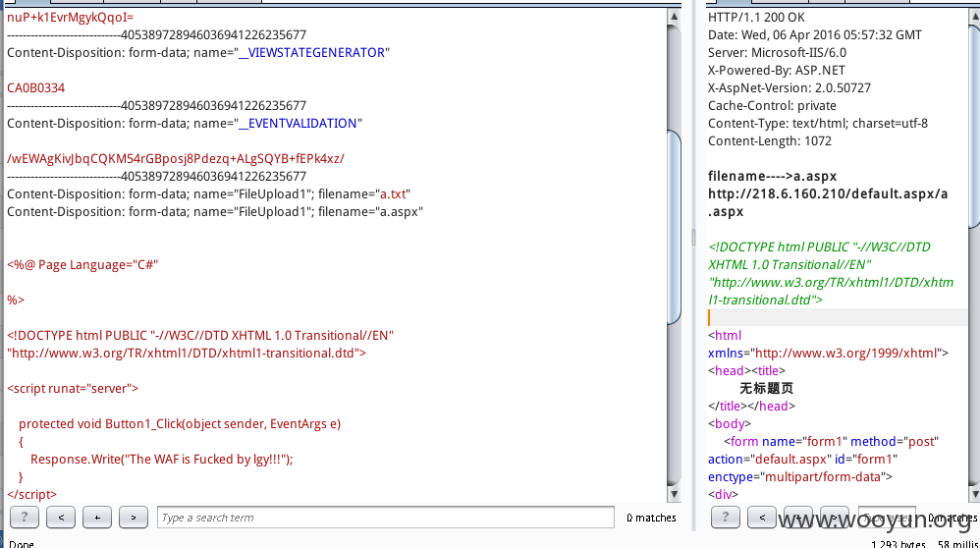Click the 'Date: Wed, 06 Apr 2016' header
980x548 pixels.
(x=815, y=35)
